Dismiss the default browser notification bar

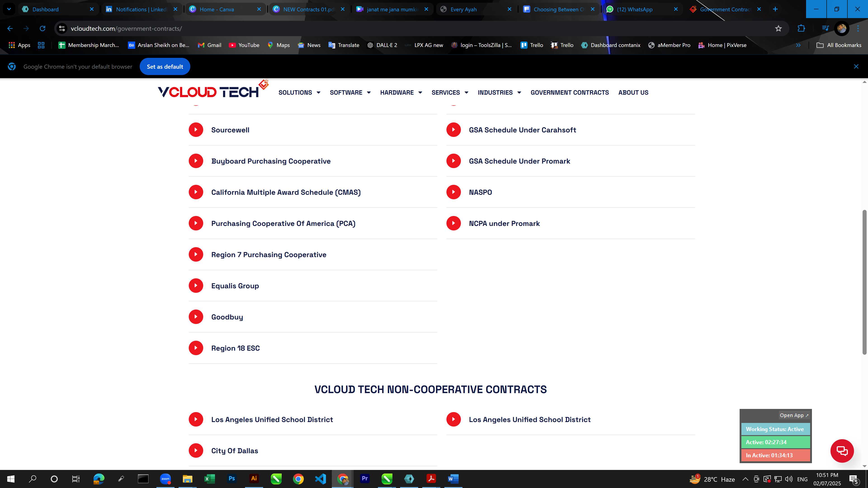[x=856, y=67]
